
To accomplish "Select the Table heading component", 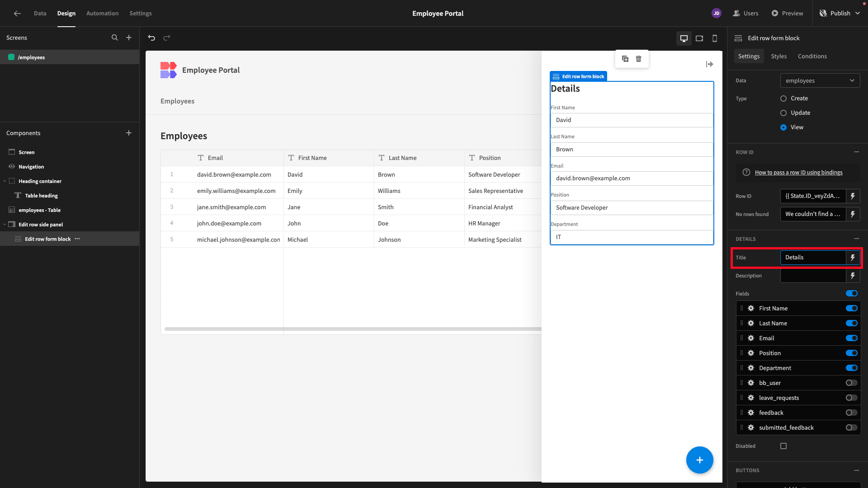I will pyautogui.click(x=70, y=196).
